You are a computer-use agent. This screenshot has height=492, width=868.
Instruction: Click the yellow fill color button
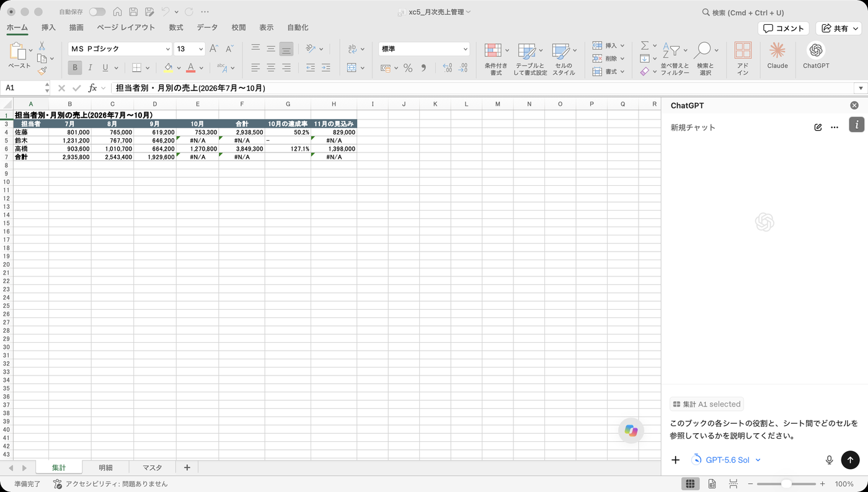168,68
